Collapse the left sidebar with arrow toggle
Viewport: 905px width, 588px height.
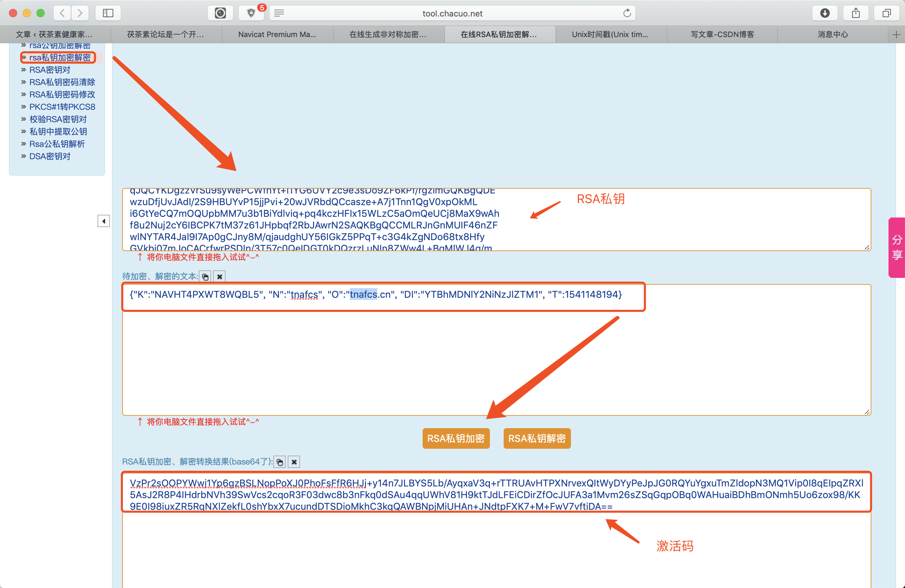coord(103,221)
